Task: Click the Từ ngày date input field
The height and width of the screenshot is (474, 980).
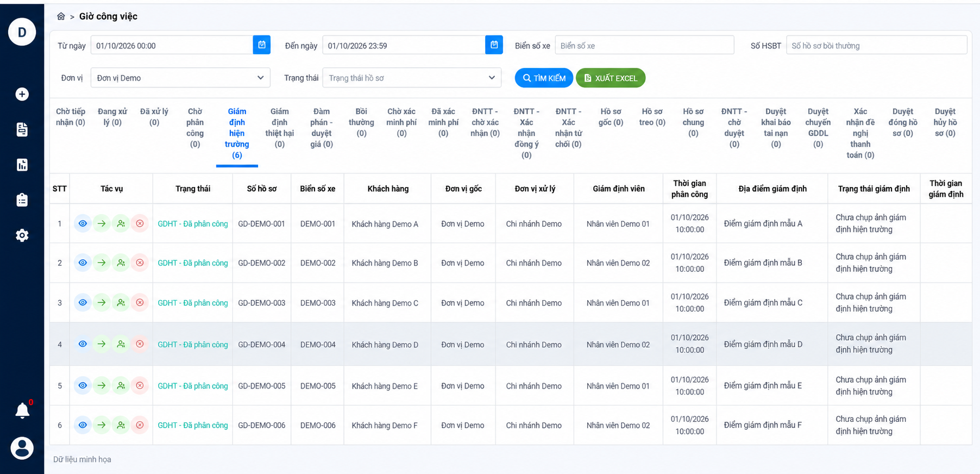Action: pos(172,45)
